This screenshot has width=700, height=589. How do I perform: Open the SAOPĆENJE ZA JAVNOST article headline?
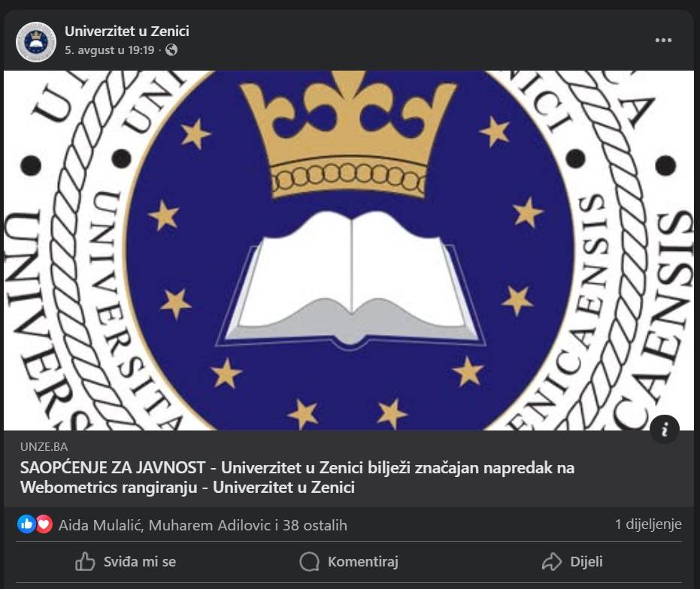297,478
